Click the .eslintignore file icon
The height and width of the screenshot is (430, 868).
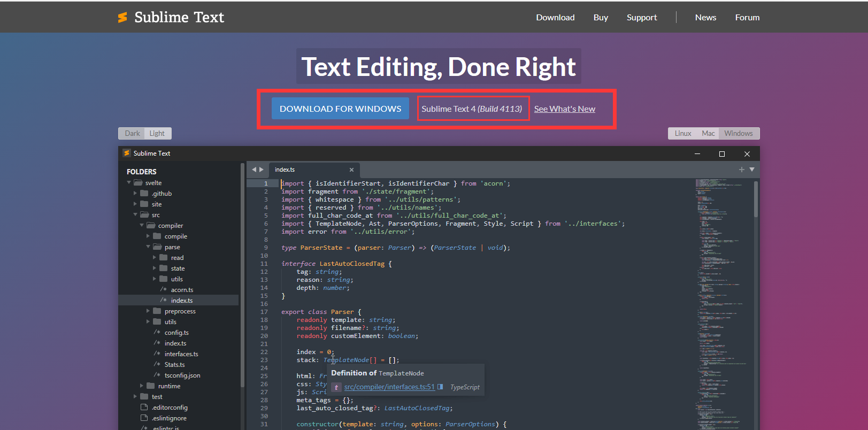[x=144, y=418]
